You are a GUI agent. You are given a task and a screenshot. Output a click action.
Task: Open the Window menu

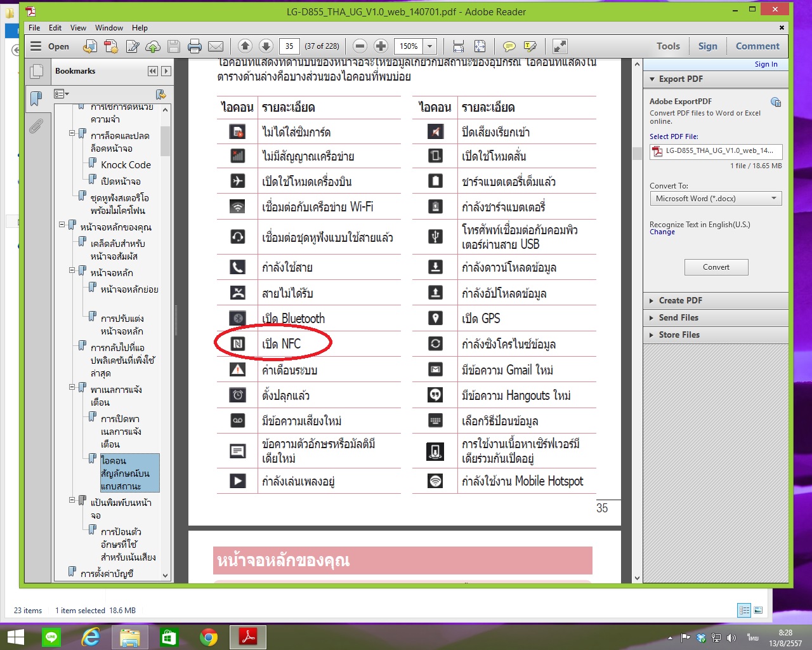pos(109,28)
